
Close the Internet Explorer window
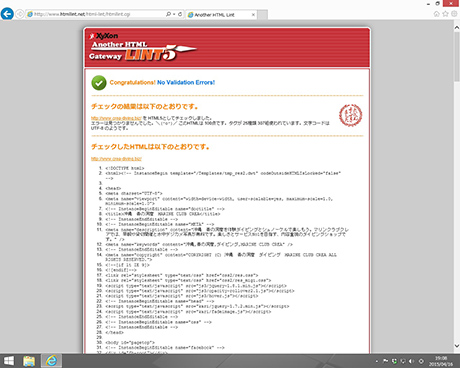(451, 3)
